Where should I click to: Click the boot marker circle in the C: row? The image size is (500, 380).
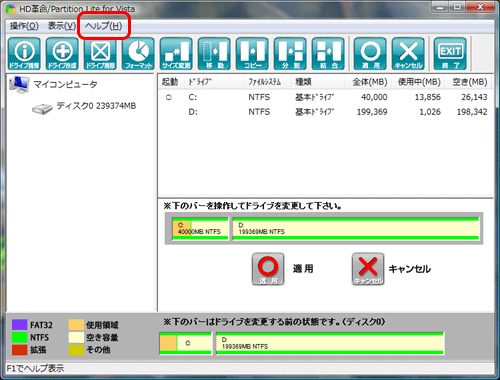point(169,97)
